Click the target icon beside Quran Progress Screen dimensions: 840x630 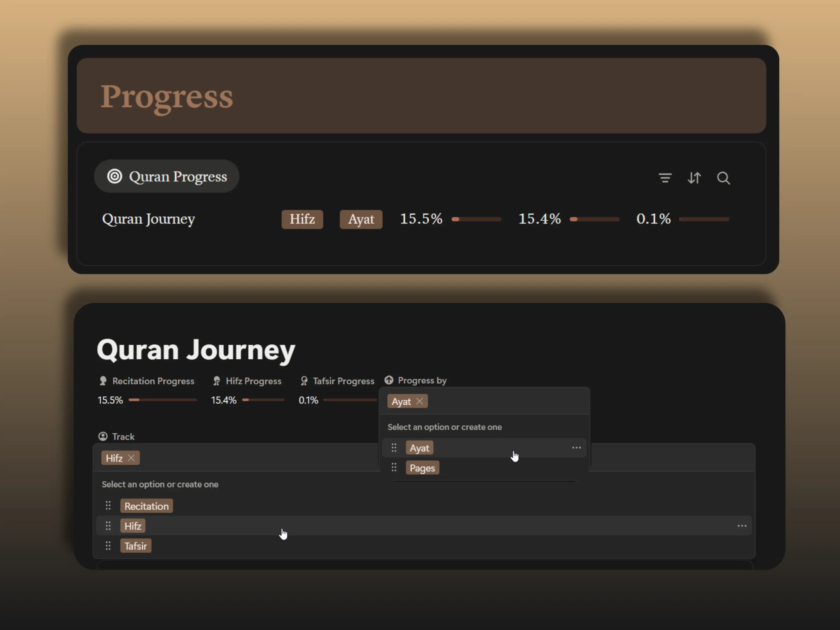click(114, 176)
